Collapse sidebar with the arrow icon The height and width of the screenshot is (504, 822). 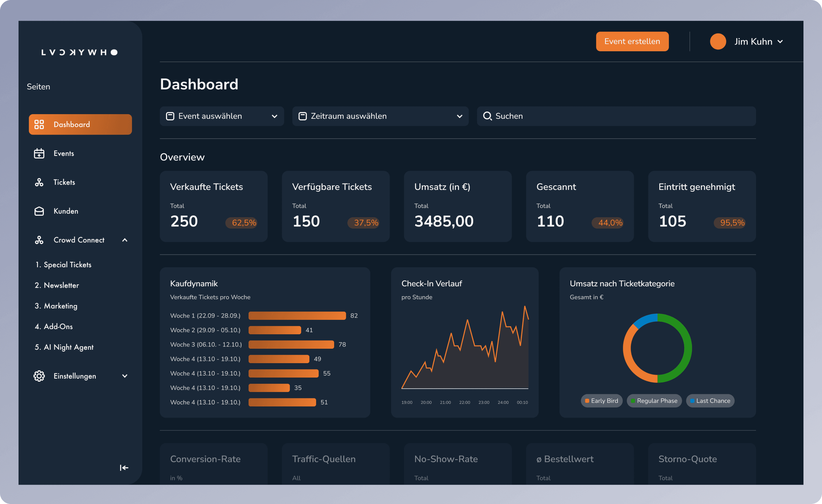click(124, 468)
